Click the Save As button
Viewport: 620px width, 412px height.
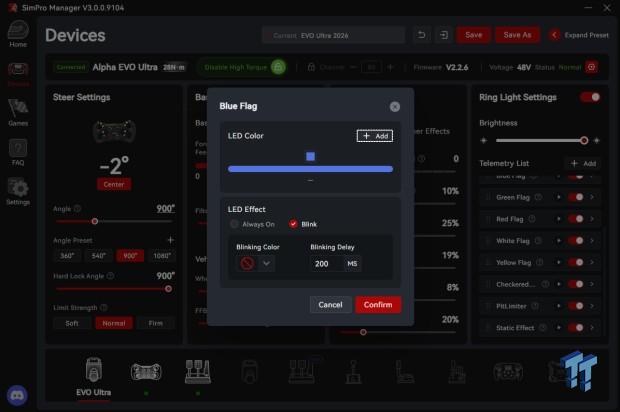[x=517, y=35]
